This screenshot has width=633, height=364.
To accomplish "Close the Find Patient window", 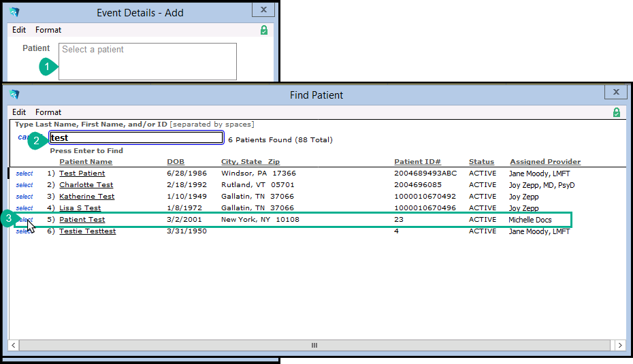I will coord(615,93).
